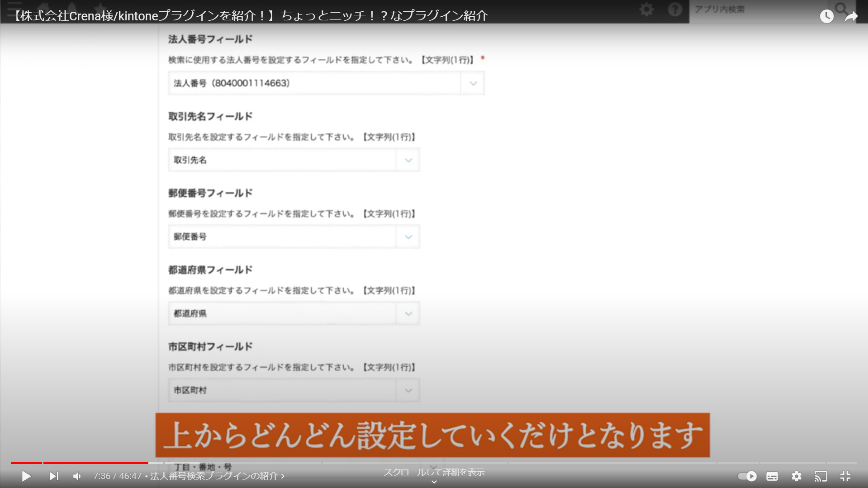Click the アプリ内検索 search field
868x488 pixels.
760,9
